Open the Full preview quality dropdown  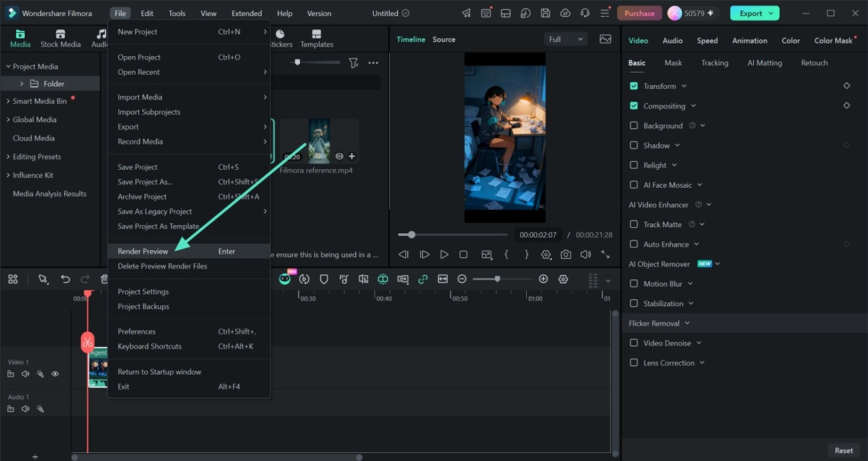click(566, 39)
